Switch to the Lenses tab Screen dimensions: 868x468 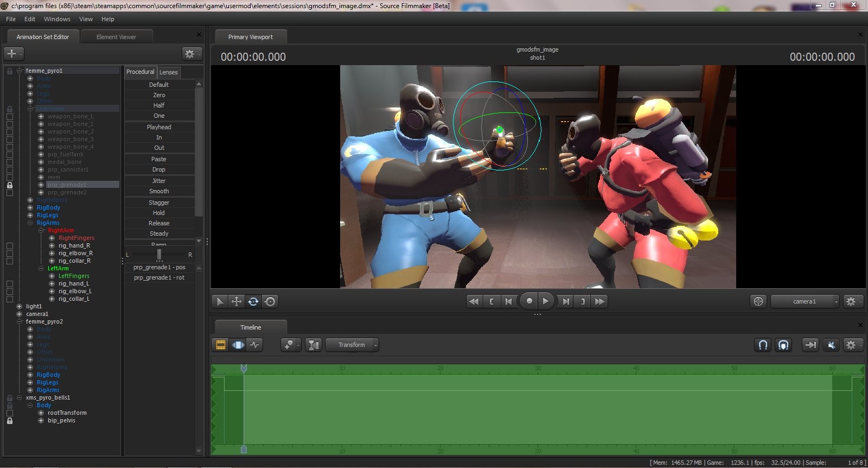point(168,72)
